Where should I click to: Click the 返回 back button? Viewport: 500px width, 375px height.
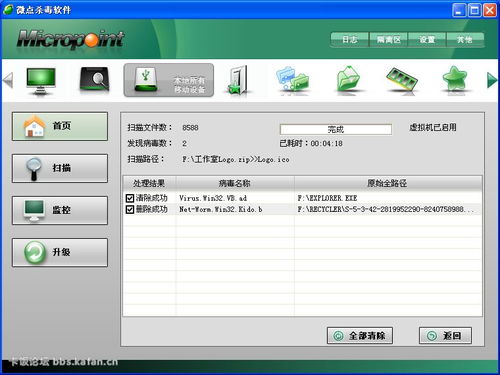(445, 335)
